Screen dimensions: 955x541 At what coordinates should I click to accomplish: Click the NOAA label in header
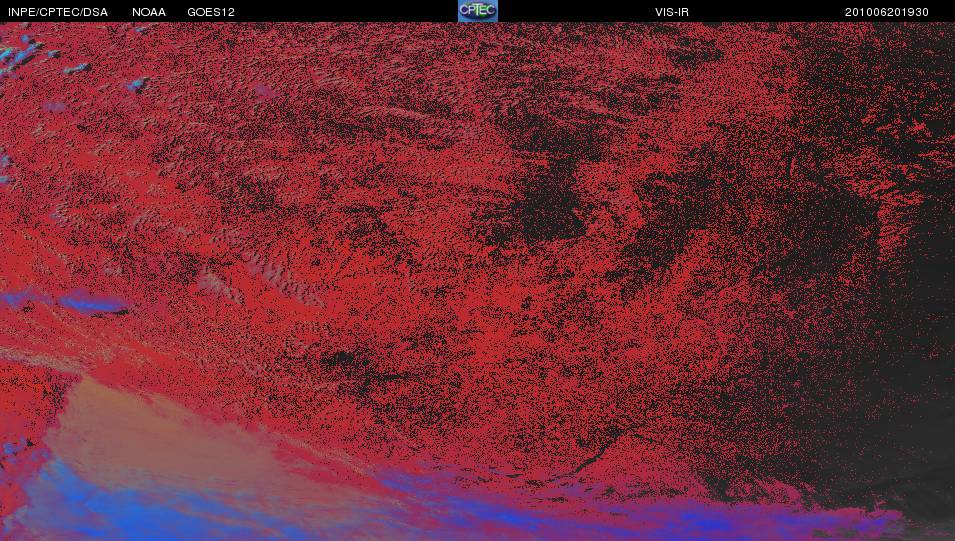(149, 12)
